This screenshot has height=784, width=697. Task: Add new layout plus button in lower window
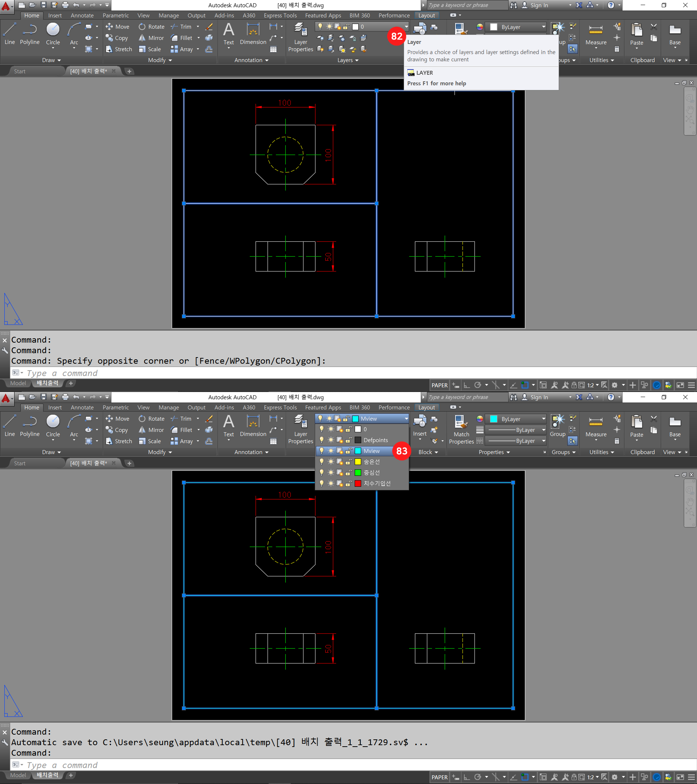coord(70,775)
